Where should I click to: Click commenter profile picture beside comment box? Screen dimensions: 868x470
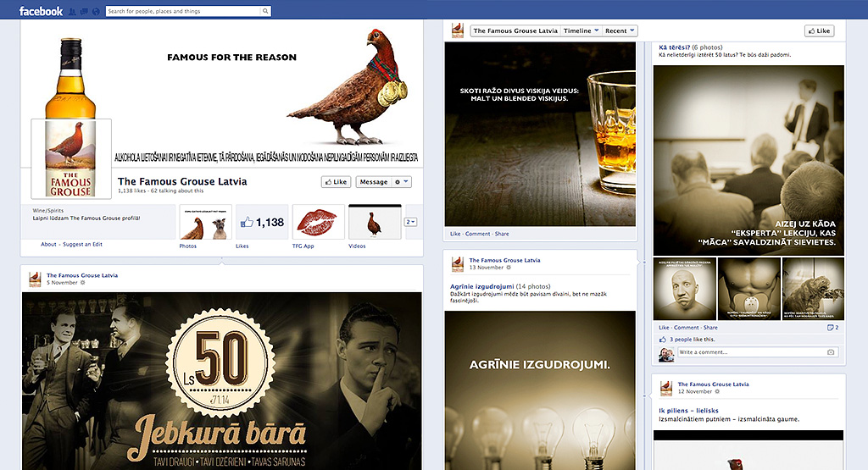coord(666,355)
